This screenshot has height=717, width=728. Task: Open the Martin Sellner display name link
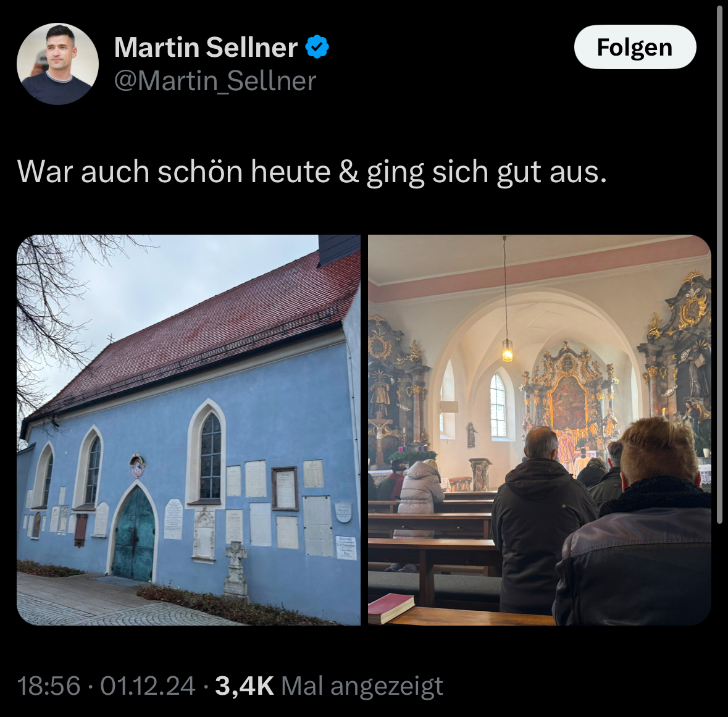(206, 47)
